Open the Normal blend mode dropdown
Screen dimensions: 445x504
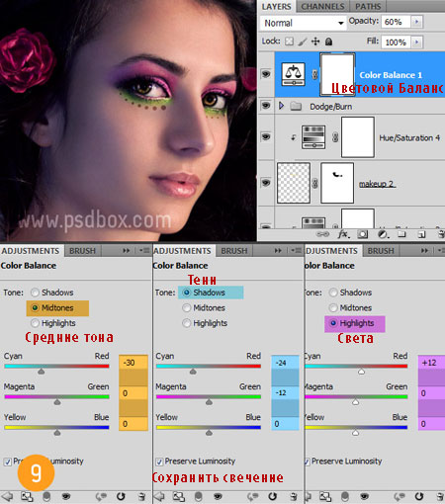304,23
